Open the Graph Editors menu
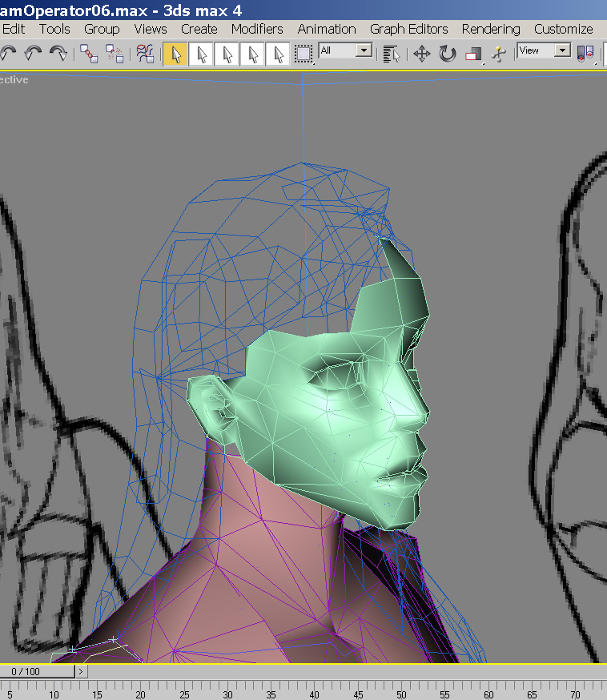 point(408,29)
